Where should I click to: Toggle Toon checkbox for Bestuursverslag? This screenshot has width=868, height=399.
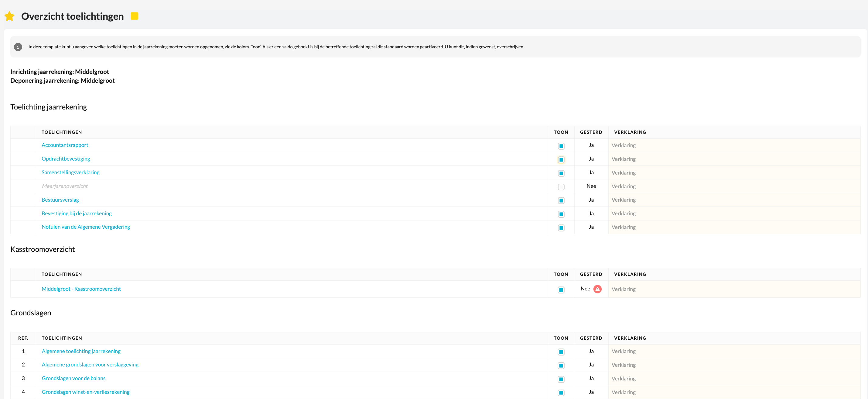tap(561, 200)
